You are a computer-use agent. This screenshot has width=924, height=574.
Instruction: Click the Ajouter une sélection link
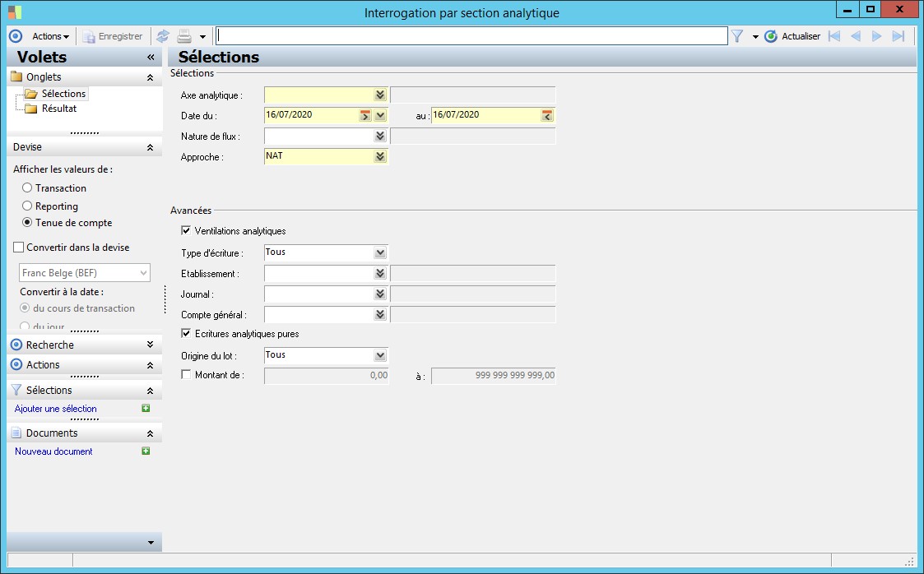pyautogui.click(x=56, y=409)
